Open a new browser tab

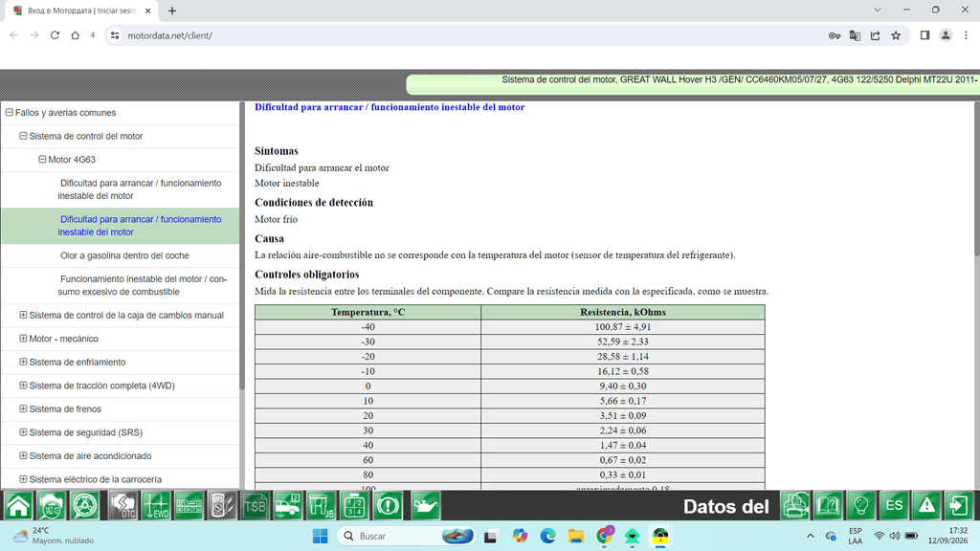172,11
